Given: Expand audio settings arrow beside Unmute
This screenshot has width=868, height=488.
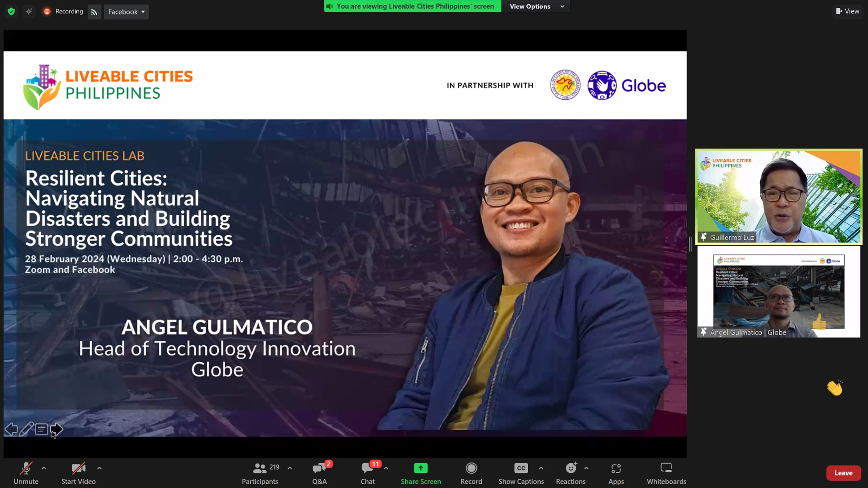Looking at the screenshot, I should pyautogui.click(x=44, y=468).
